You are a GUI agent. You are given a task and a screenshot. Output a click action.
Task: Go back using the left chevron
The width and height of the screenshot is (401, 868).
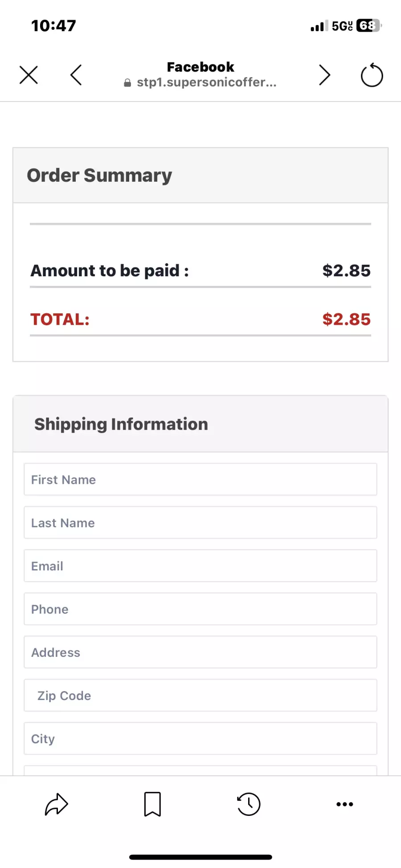(x=76, y=75)
